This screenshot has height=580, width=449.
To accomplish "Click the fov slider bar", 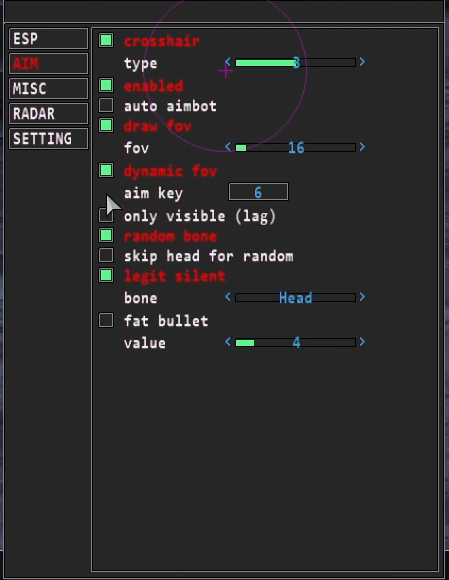I will (x=296, y=148).
